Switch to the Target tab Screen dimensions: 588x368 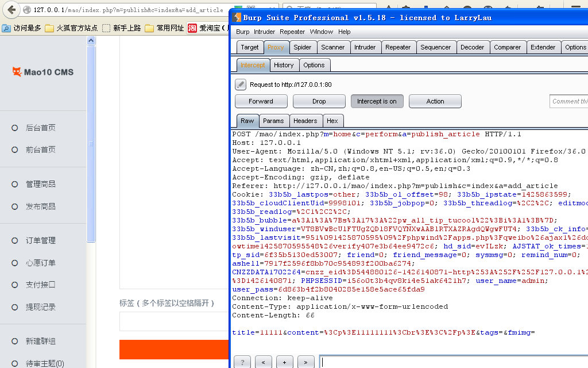coord(250,47)
